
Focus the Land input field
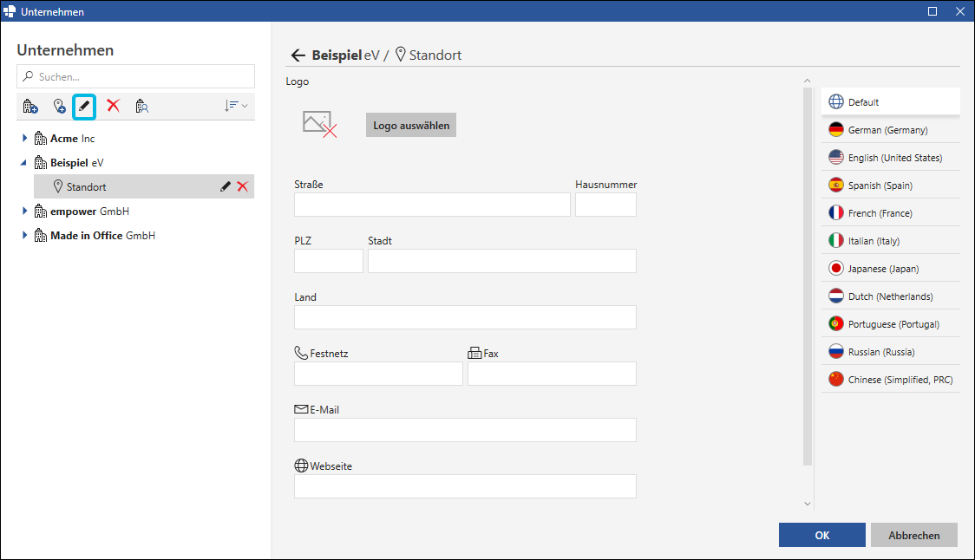click(465, 317)
